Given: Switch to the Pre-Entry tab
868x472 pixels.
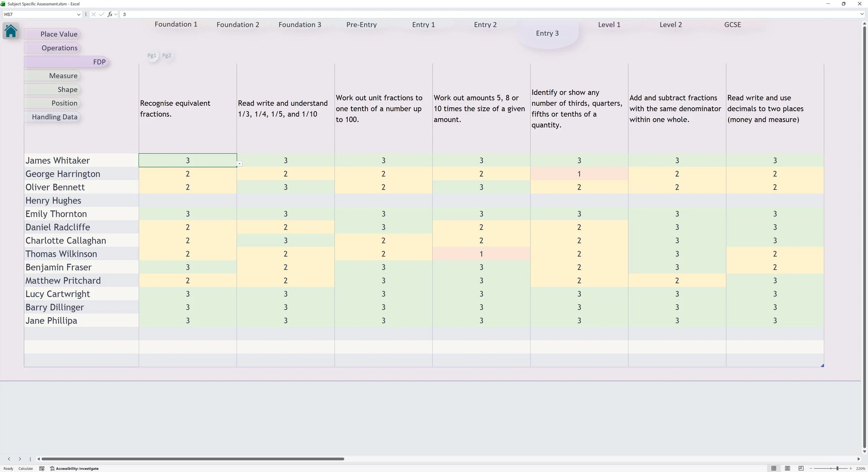Looking at the screenshot, I should 361,25.
